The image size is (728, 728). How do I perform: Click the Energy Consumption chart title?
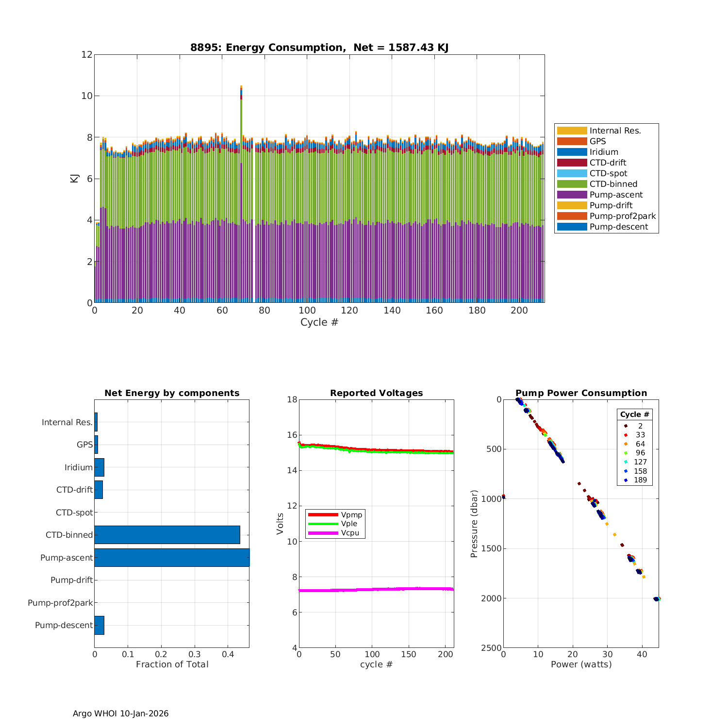tap(319, 48)
